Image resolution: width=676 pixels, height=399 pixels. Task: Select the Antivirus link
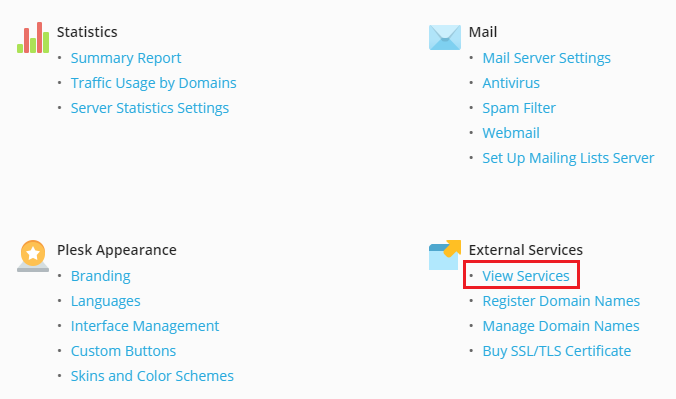tap(511, 83)
